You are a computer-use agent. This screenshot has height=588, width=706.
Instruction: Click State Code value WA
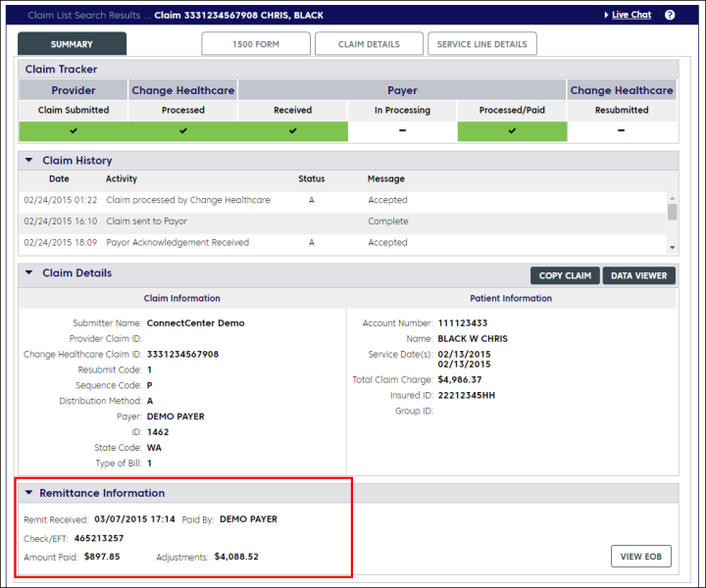tap(154, 447)
